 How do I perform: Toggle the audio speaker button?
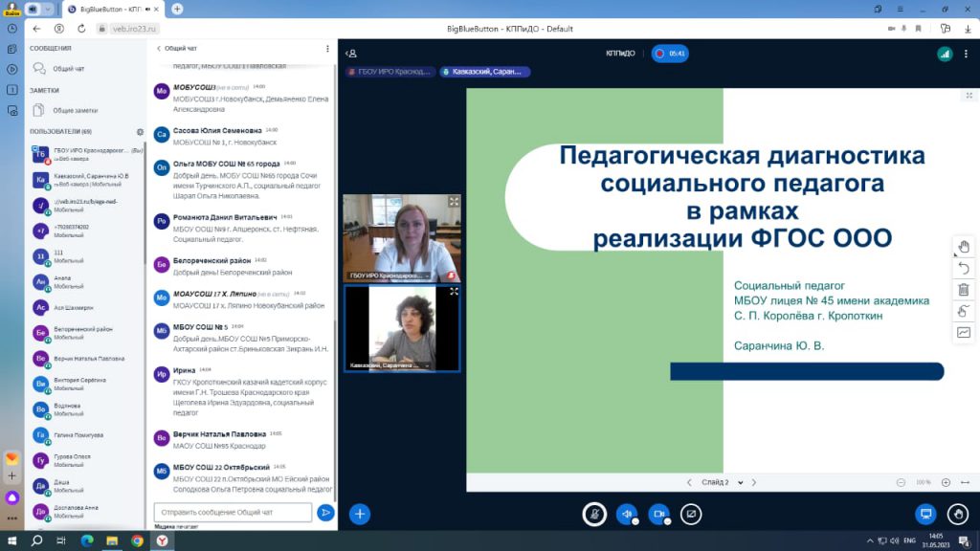[626, 514]
